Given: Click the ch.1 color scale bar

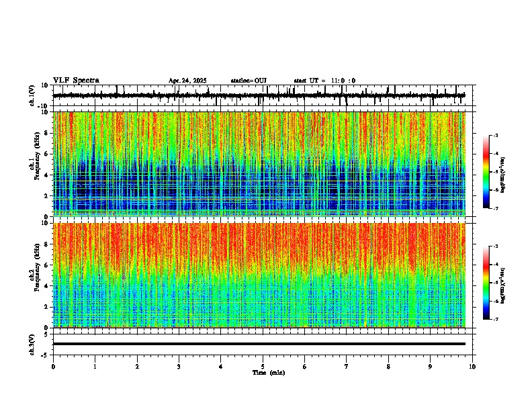Looking at the screenshot, I should tap(486, 172).
